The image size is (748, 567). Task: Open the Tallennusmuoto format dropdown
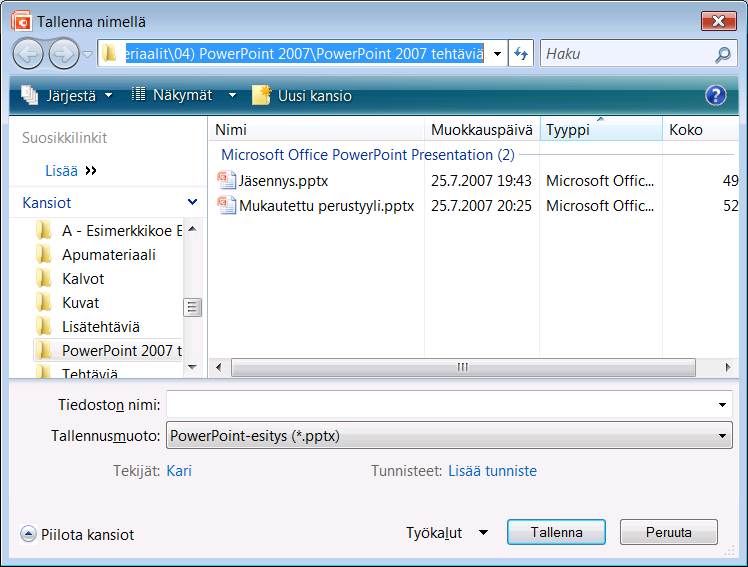click(449, 435)
